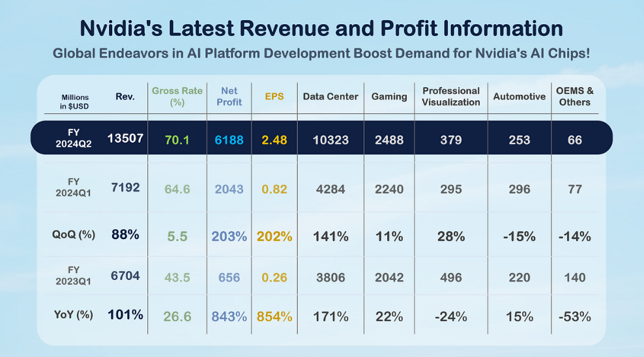Image resolution: width=644 pixels, height=357 pixels.
Task: Select the Data Center column header
Action: (330, 96)
